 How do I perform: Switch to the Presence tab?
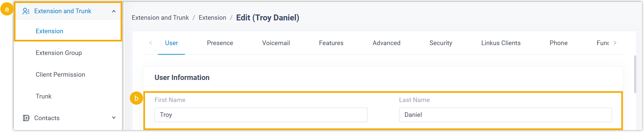point(220,43)
